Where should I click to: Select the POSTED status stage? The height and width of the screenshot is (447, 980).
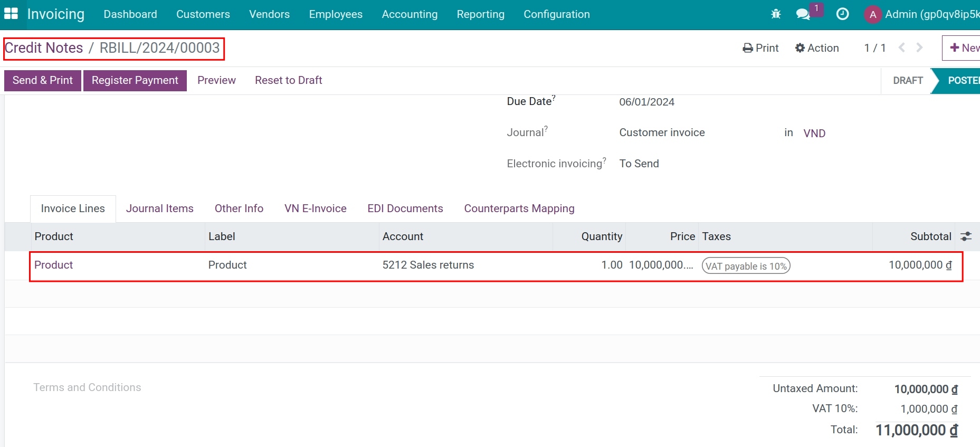coord(960,80)
